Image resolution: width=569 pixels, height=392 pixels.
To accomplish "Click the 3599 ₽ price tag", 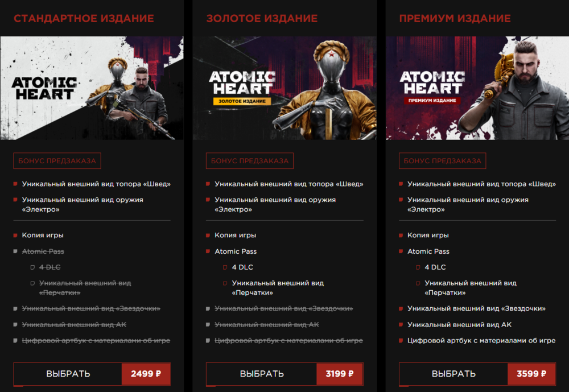I will click(531, 373).
